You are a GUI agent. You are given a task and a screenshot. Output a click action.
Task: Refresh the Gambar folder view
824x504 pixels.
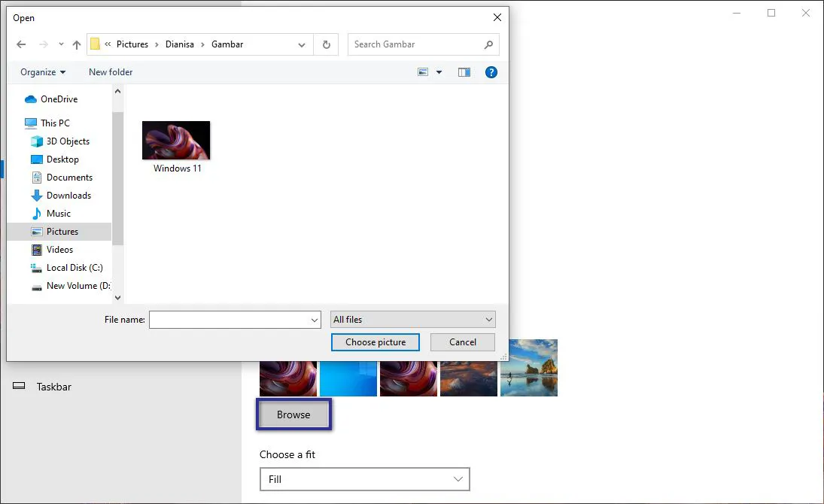(x=326, y=44)
